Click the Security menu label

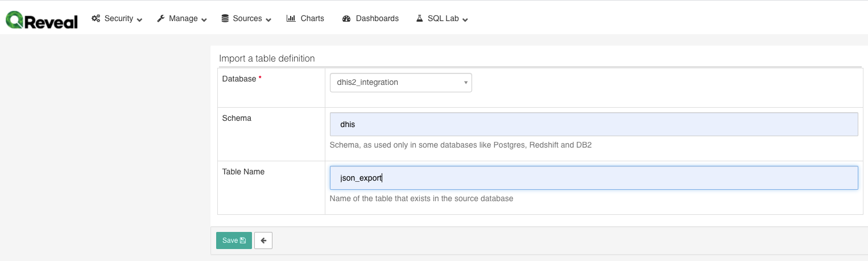(x=118, y=18)
